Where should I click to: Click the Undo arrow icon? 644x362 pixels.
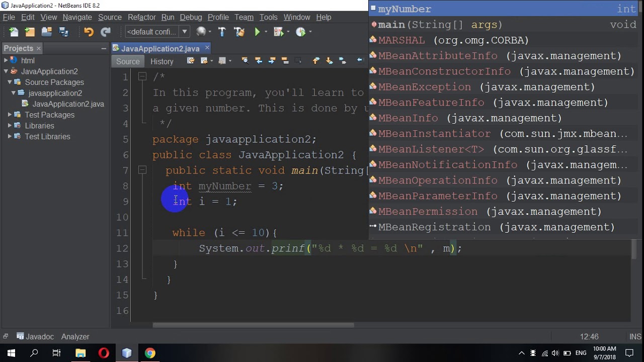point(89,32)
